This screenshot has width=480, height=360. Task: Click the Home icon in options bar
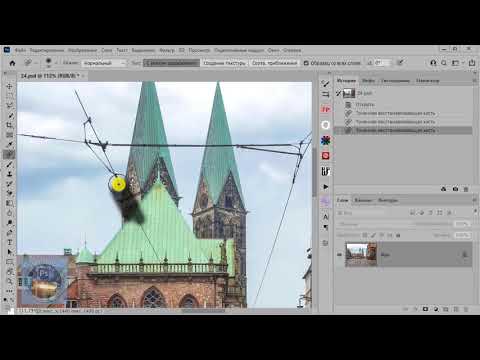point(12,63)
